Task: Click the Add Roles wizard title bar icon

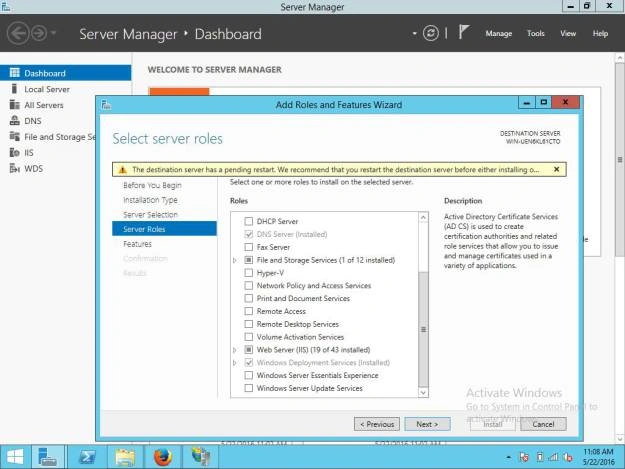Action: (x=106, y=105)
